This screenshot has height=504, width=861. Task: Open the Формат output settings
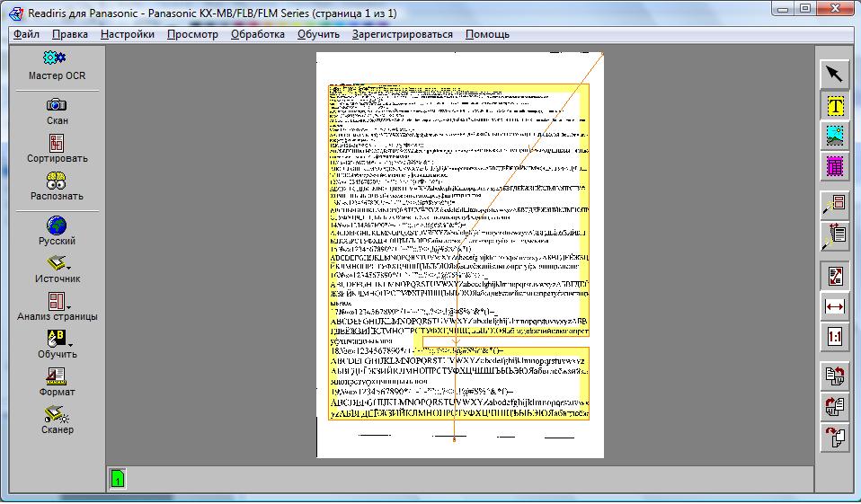click(57, 376)
